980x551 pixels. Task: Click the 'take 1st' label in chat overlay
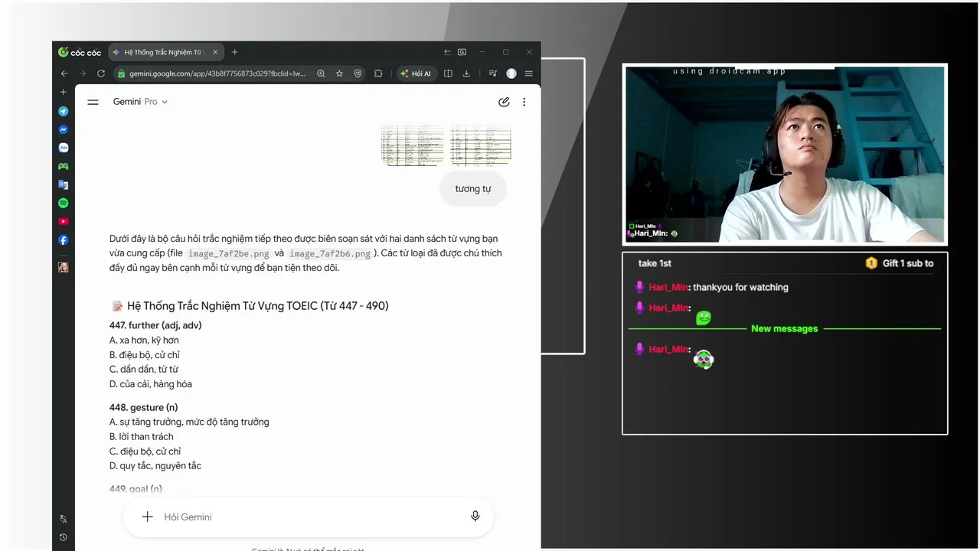[655, 263]
